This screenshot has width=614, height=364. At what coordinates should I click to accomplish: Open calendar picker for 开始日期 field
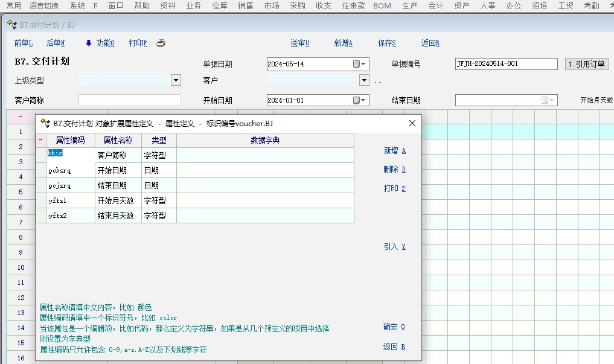tap(357, 101)
